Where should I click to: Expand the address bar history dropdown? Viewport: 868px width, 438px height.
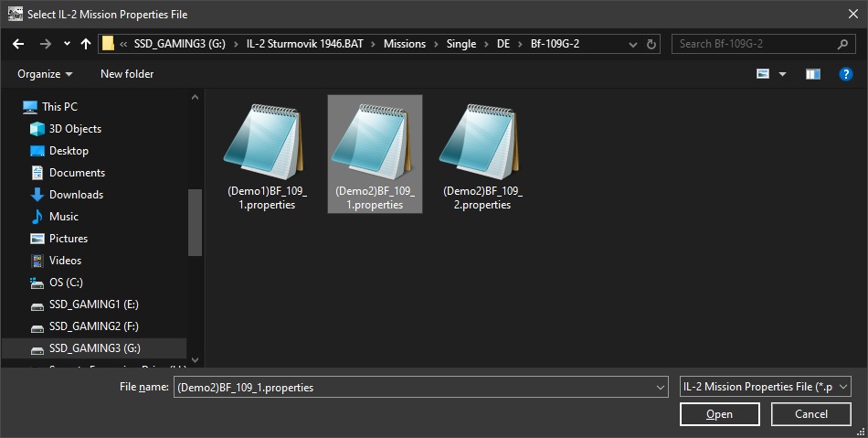point(633,44)
